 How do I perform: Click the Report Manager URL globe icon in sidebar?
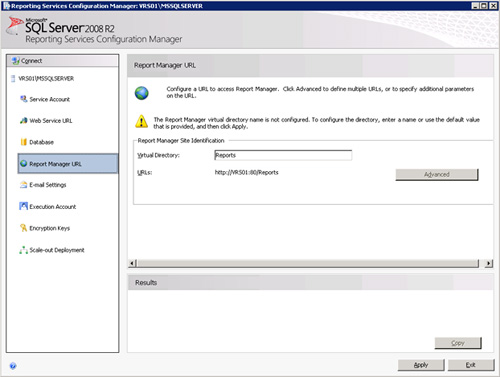click(23, 164)
